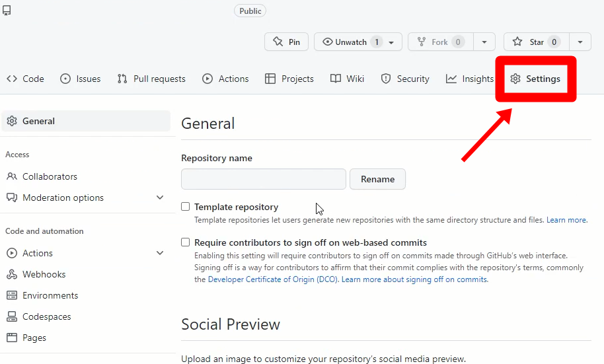Expand Moderation options chevron
This screenshot has height=364, width=604.
(x=160, y=198)
